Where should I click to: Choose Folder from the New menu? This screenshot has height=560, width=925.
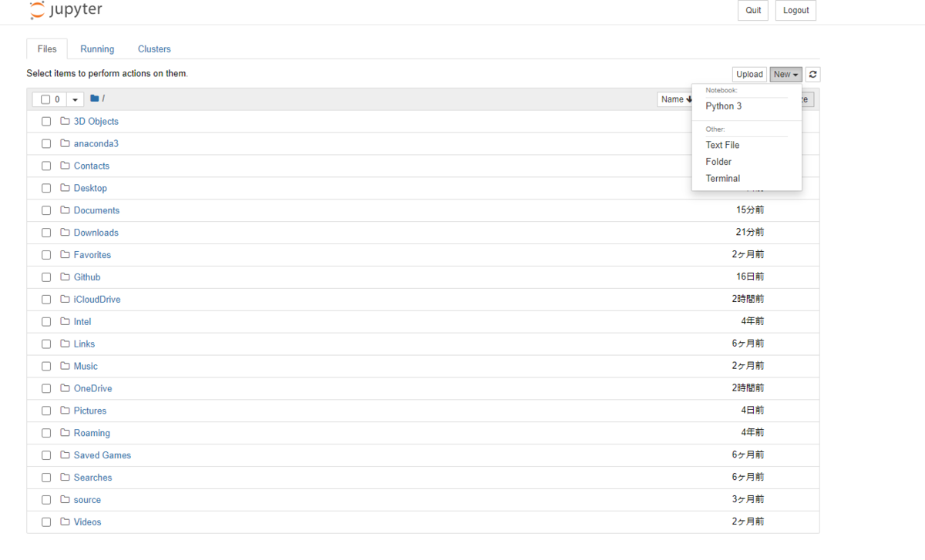click(x=718, y=162)
